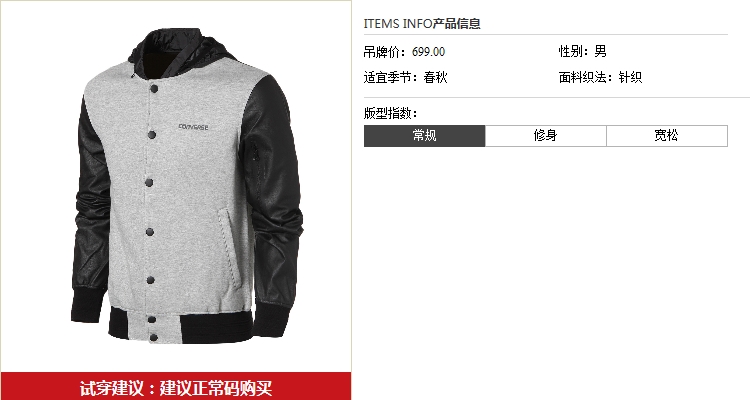The width and height of the screenshot is (750, 400).
Task: Click the black ribbed hem of jacket
Action: (x=181, y=325)
